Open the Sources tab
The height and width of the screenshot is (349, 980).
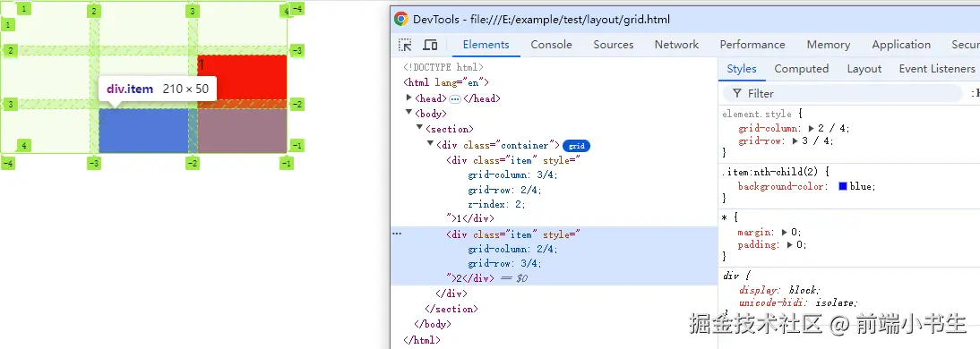(x=613, y=45)
